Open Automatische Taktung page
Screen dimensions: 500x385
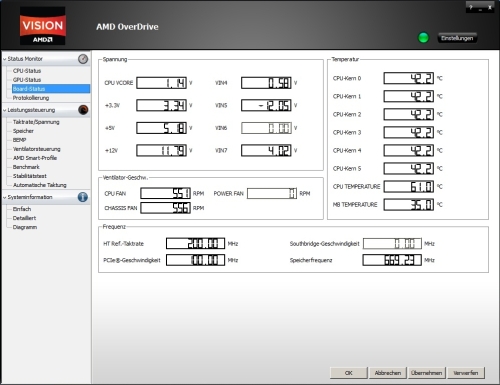coord(39,185)
